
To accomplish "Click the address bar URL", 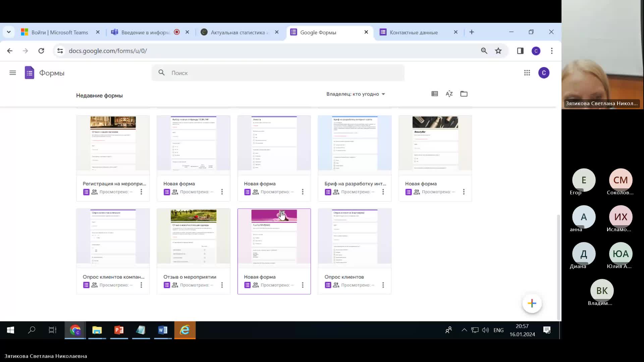I will (x=108, y=51).
